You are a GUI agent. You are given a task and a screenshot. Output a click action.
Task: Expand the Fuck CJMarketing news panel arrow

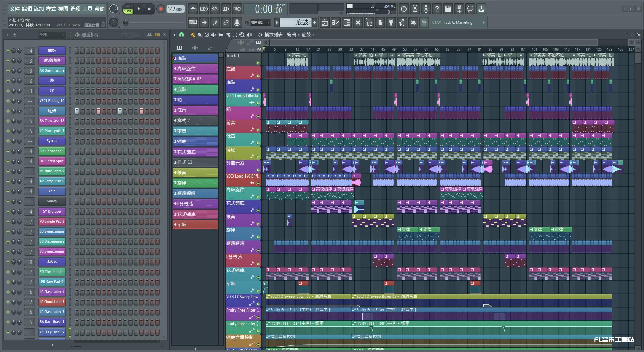click(484, 22)
